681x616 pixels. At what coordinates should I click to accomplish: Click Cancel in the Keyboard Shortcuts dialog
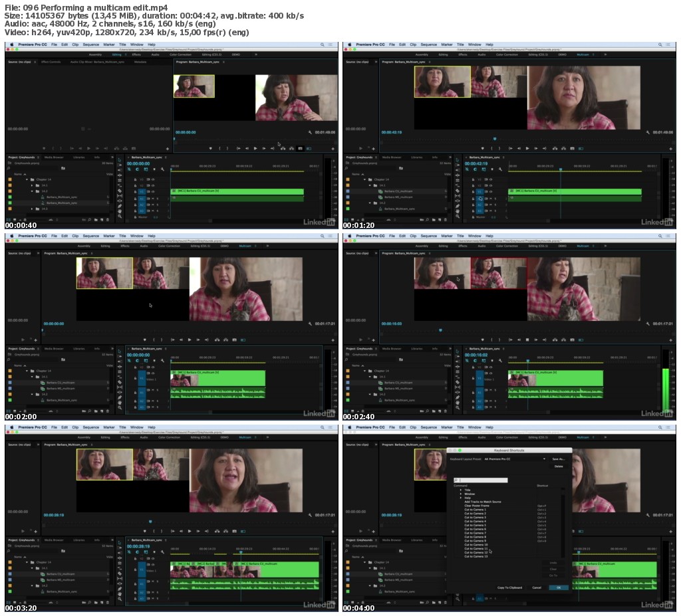click(537, 587)
